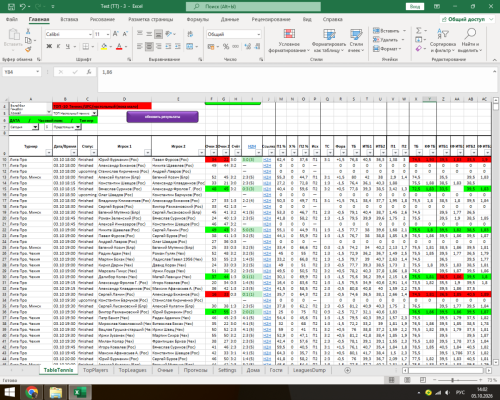
Task: Click the Общий доступ share button
Action: (x=467, y=19)
